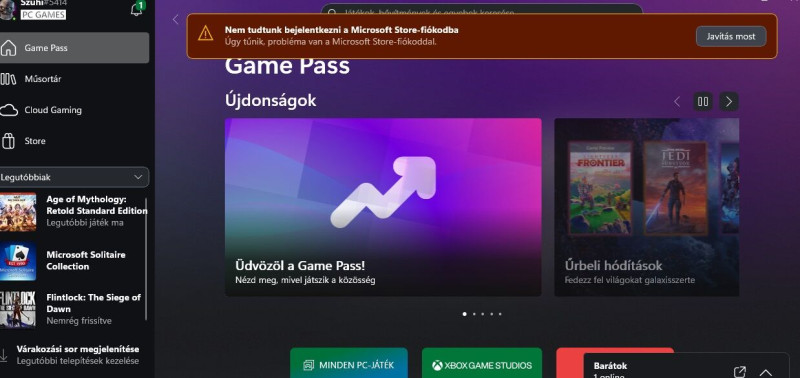Screen dimensions: 800x378
Task: Click the Cloud Gaming cloud icon
Action: [x=8, y=110]
